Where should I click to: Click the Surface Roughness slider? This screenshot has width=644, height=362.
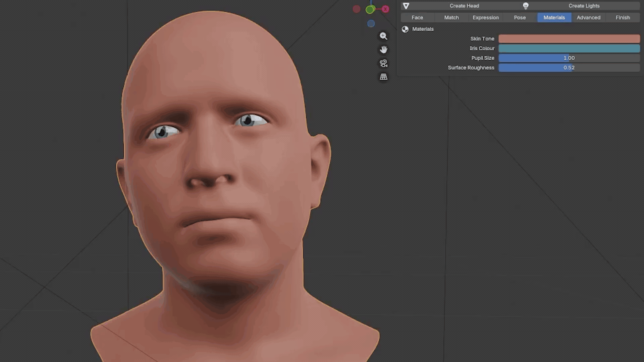(x=569, y=68)
